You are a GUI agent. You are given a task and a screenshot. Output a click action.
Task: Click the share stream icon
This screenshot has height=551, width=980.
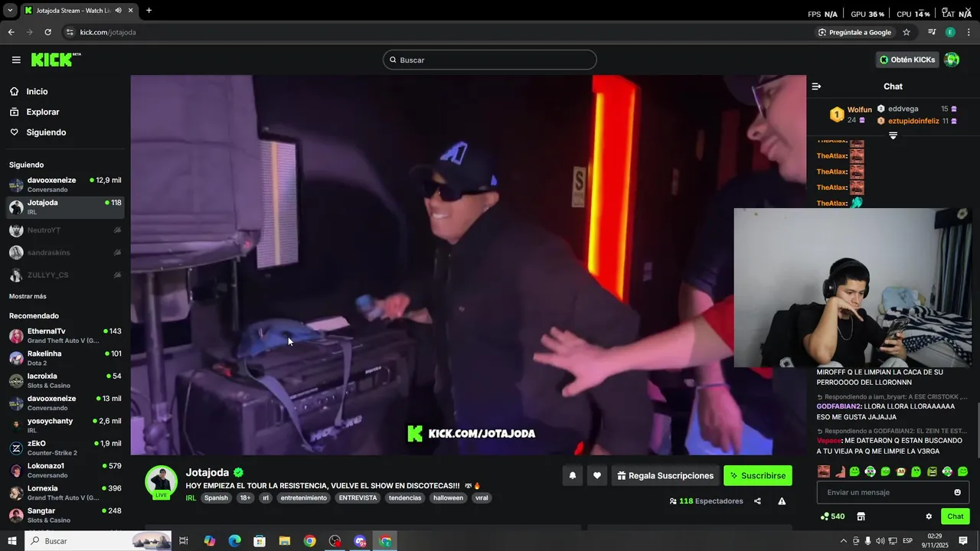[x=757, y=501]
